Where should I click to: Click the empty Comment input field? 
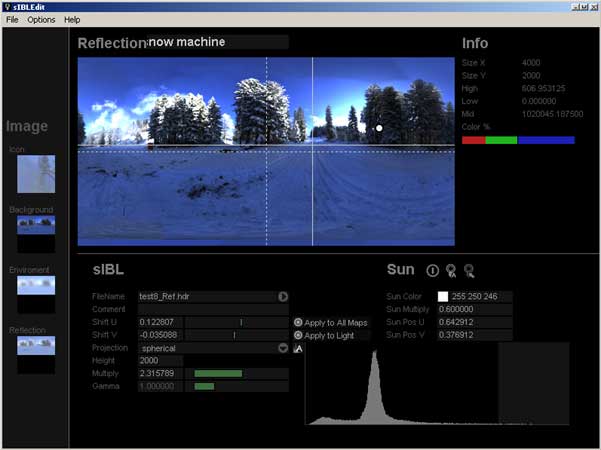tap(213, 309)
